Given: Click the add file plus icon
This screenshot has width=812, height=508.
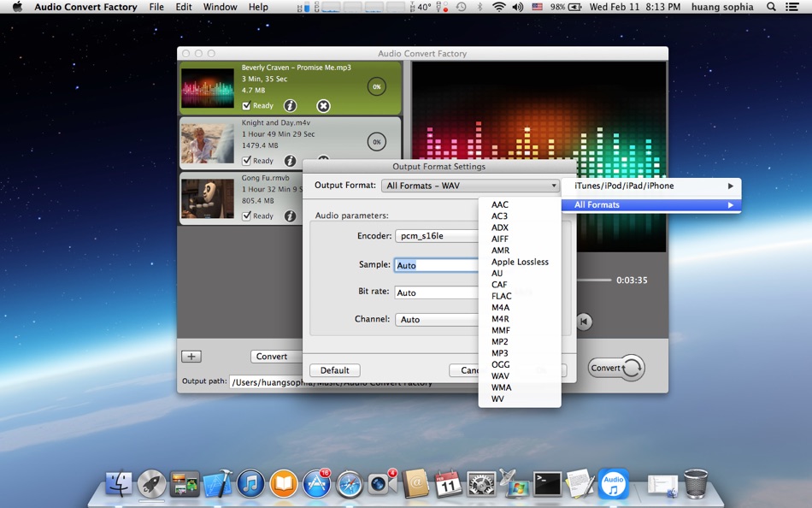Looking at the screenshot, I should click(x=191, y=356).
